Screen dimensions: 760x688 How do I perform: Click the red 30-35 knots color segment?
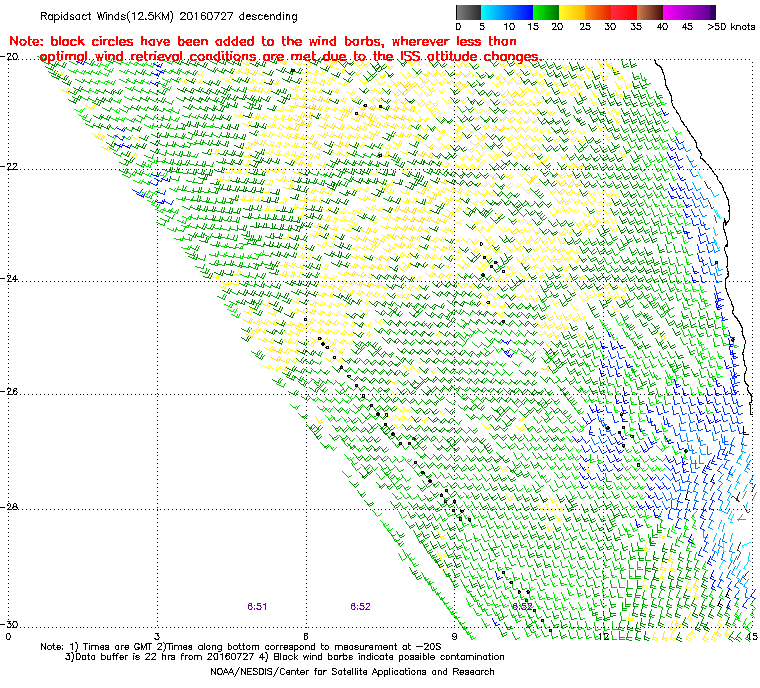pos(624,12)
